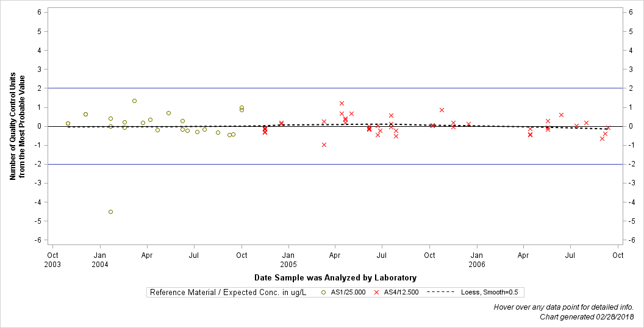
Task: Click the 'Loess, Smooth=0.5' legend label
Action: 490,292
